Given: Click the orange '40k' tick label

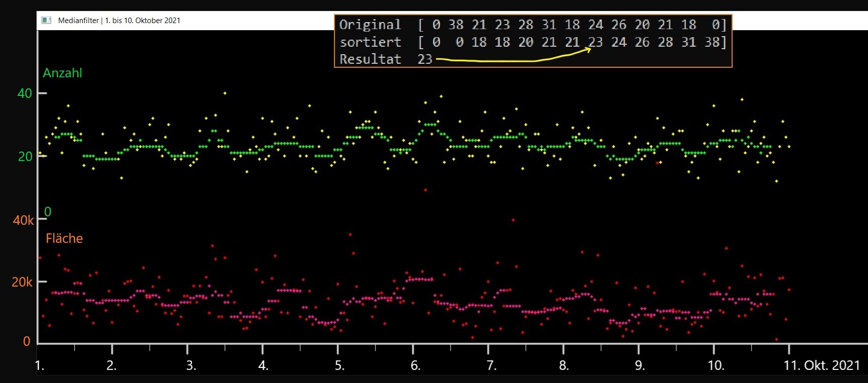Looking at the screenshot, I should [x=24, y=220].
